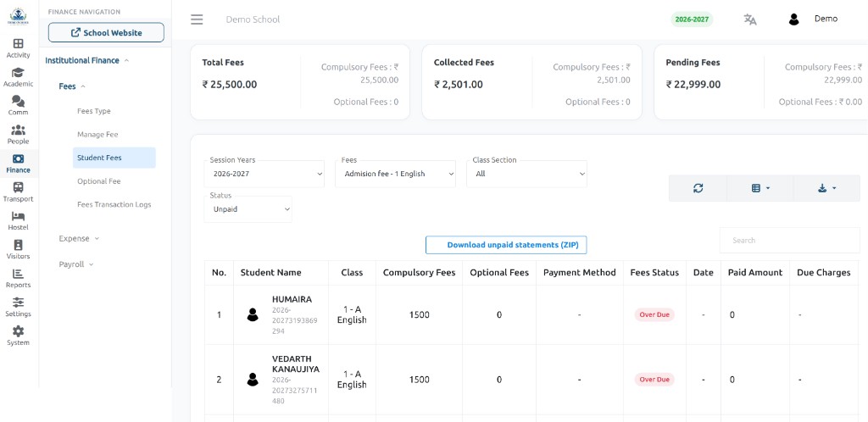Open the Status Unpaid dropdown
Viewport: 868px width, 422px height.
(248, 209)
